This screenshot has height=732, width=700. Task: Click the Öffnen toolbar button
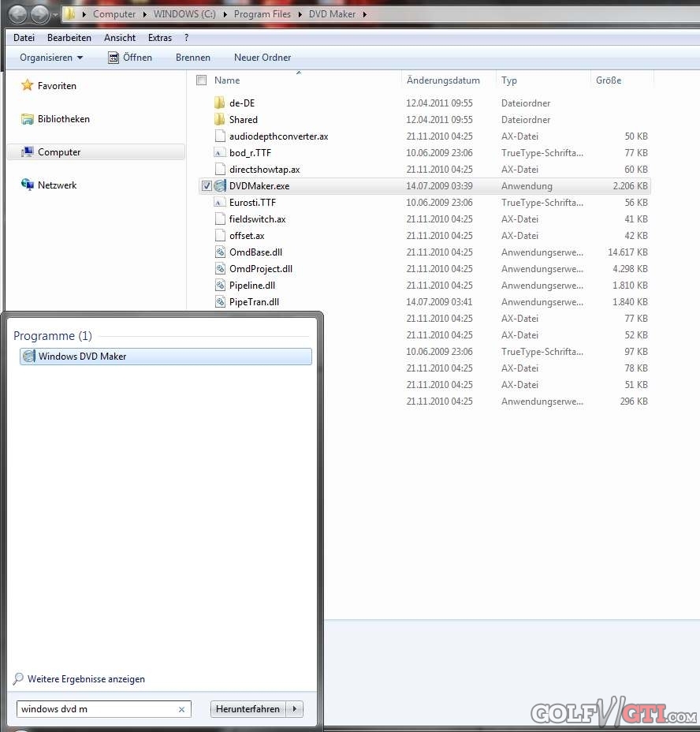pyautogui.click(x=130, y=58)
